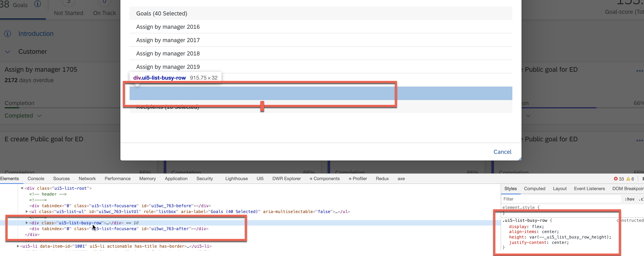Screen dimensions: 644x256
Task: Click the red error count icon
Action: click(616, 179)
